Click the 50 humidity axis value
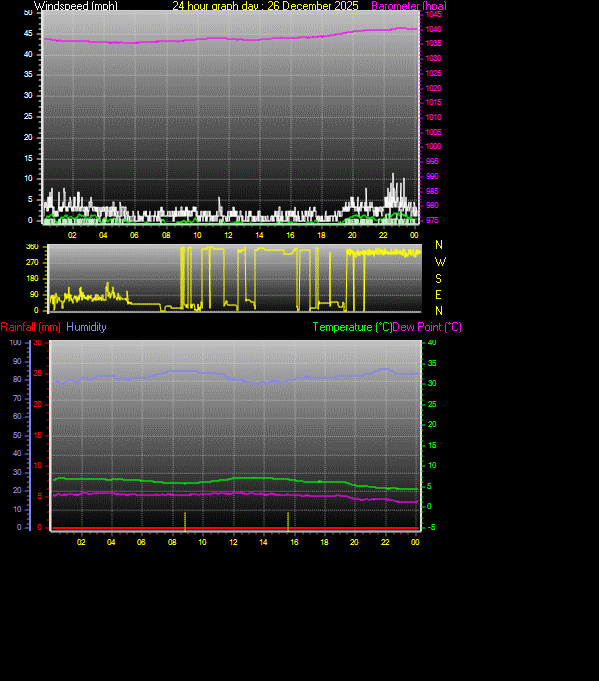Viewport: 599px width, 681px height. [17, 435]
